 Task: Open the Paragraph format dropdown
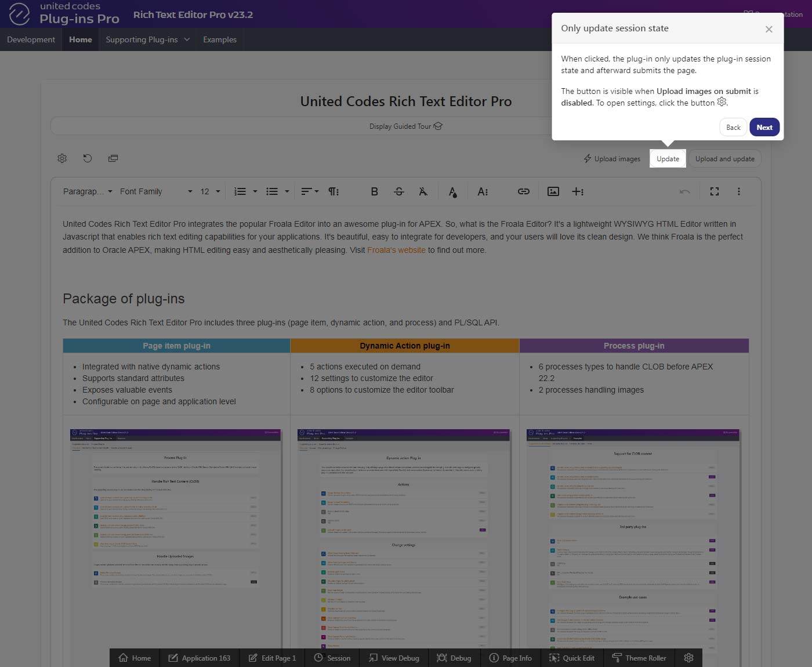point(88,191)
